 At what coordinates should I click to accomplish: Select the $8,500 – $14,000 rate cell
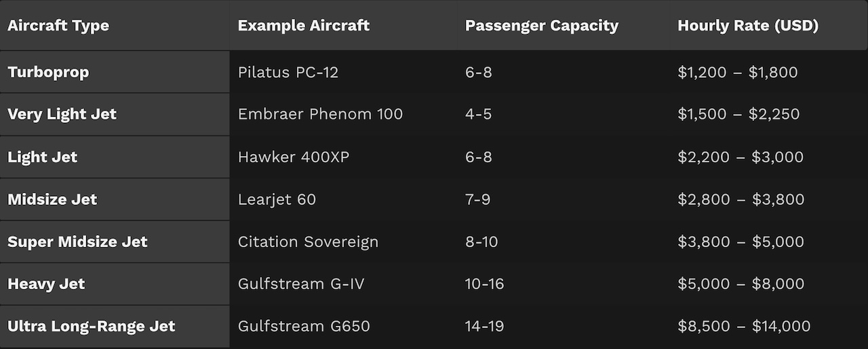[744, 326]
